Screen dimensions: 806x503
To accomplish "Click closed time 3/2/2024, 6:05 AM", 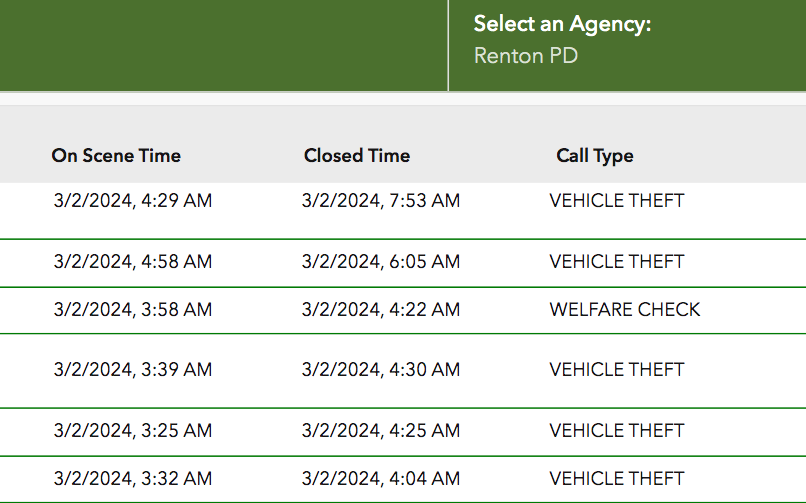I will (381, 262).
